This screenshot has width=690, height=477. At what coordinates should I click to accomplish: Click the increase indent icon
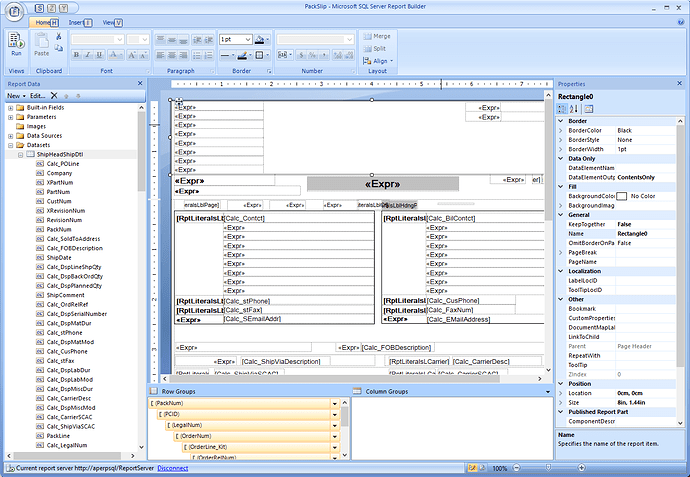coord(208,40)
